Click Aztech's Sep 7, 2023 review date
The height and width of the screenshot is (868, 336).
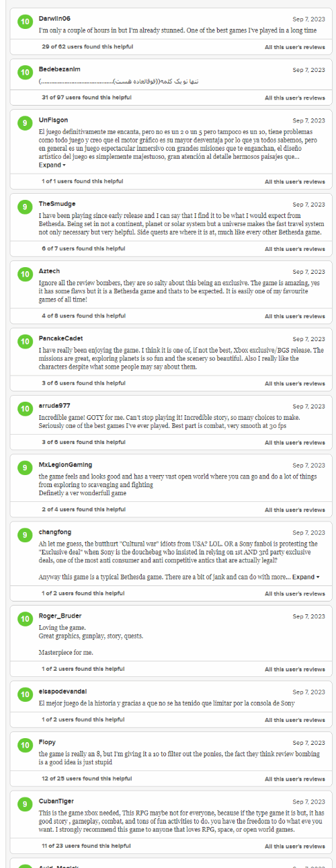pyautogui.click(x=308, y=272)
